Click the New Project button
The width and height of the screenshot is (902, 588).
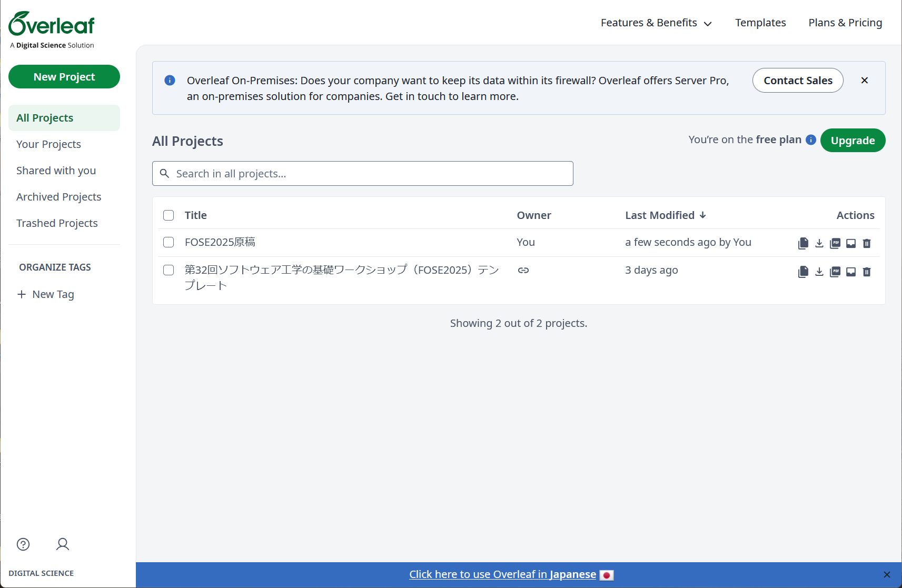pos(64,77)
